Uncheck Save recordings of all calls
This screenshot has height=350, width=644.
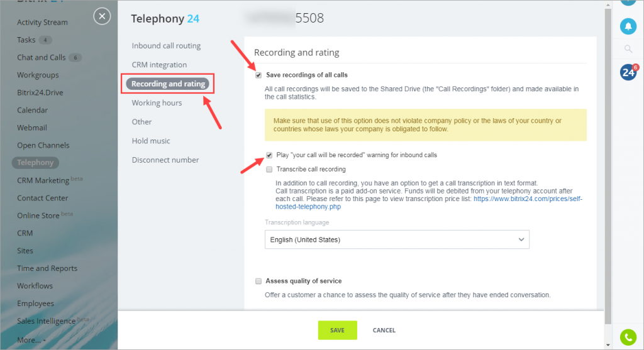pyautogui.click(x=258, y=75)
